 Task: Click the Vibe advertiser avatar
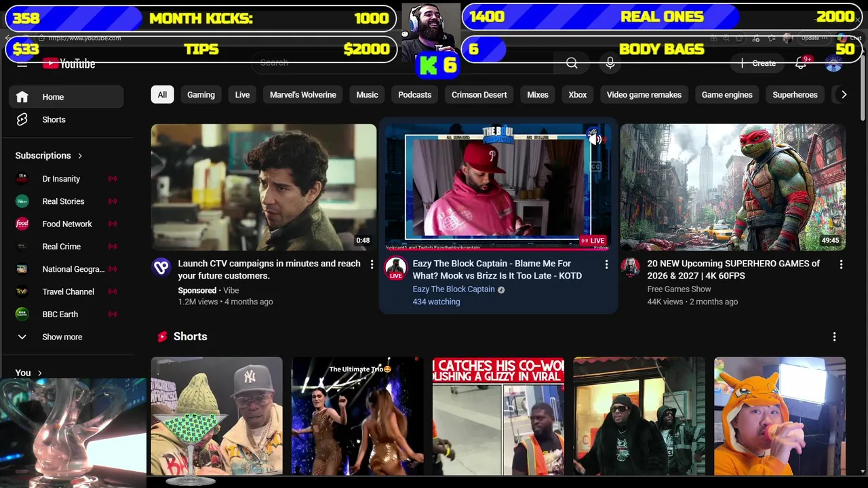point(161,268)
